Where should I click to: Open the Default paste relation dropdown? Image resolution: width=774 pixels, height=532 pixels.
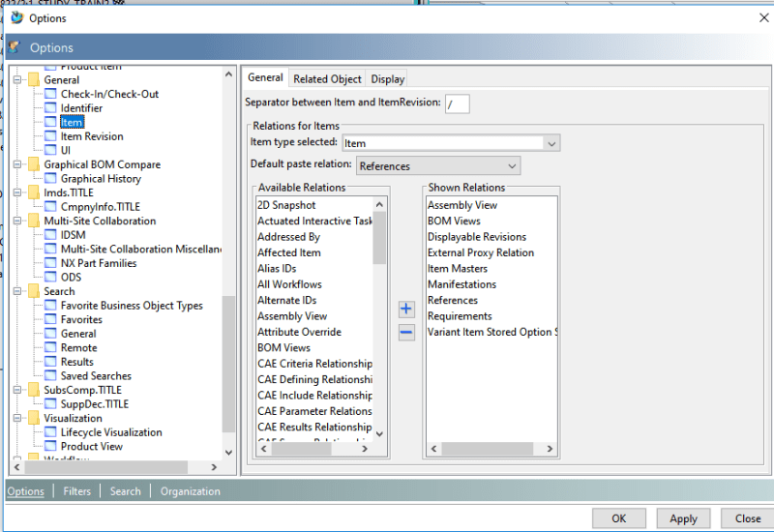pos(512,165)
